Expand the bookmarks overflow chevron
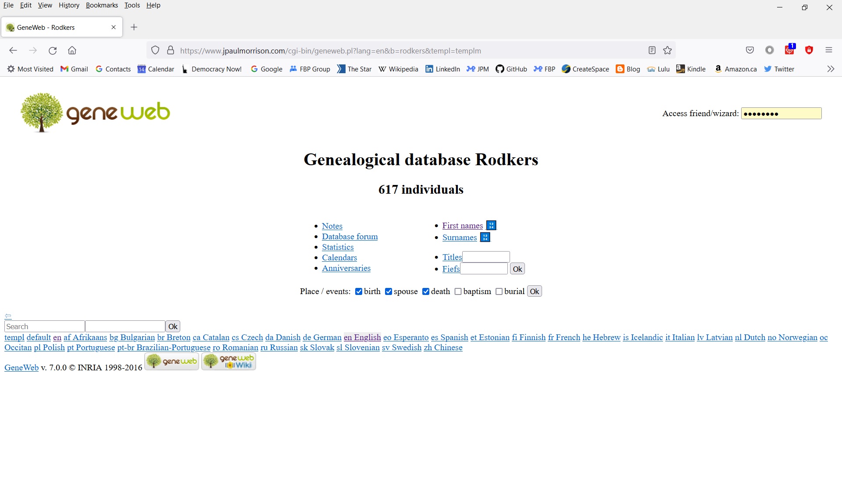842x504 pixels. click(831, 69)
